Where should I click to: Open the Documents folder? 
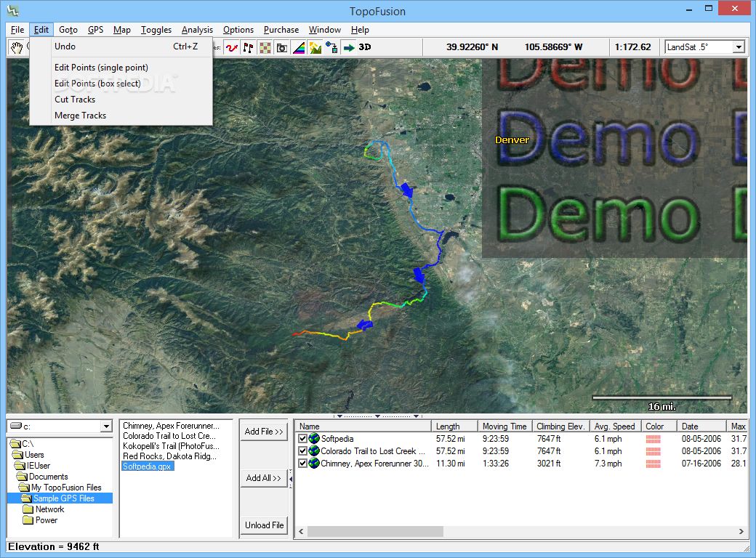point(43,477)
